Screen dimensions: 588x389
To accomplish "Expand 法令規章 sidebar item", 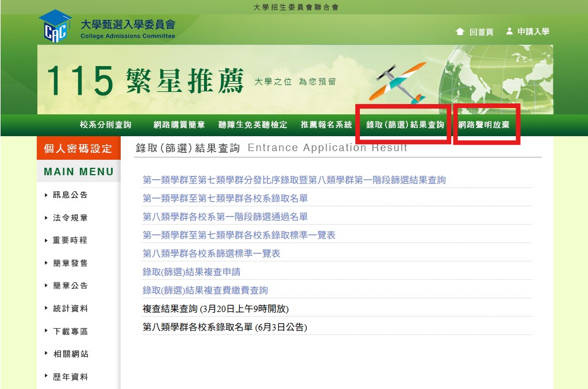I will (70, 218).
